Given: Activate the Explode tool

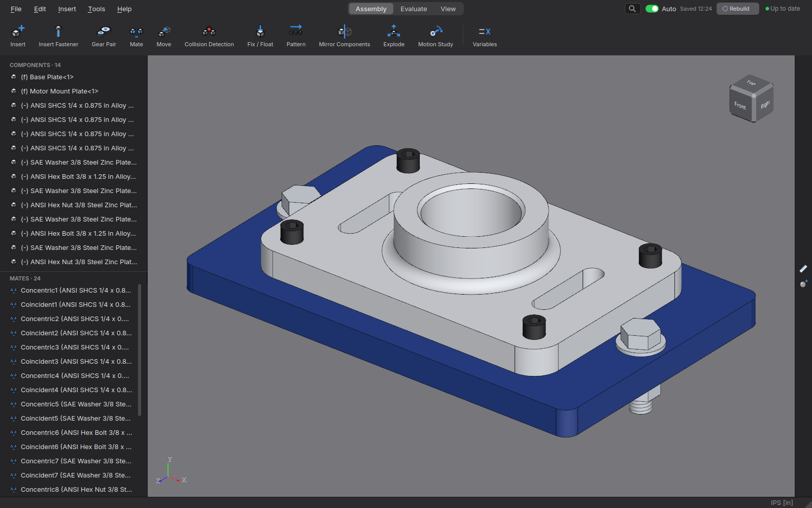Looking at the screenshot, I should coord(394,37).
